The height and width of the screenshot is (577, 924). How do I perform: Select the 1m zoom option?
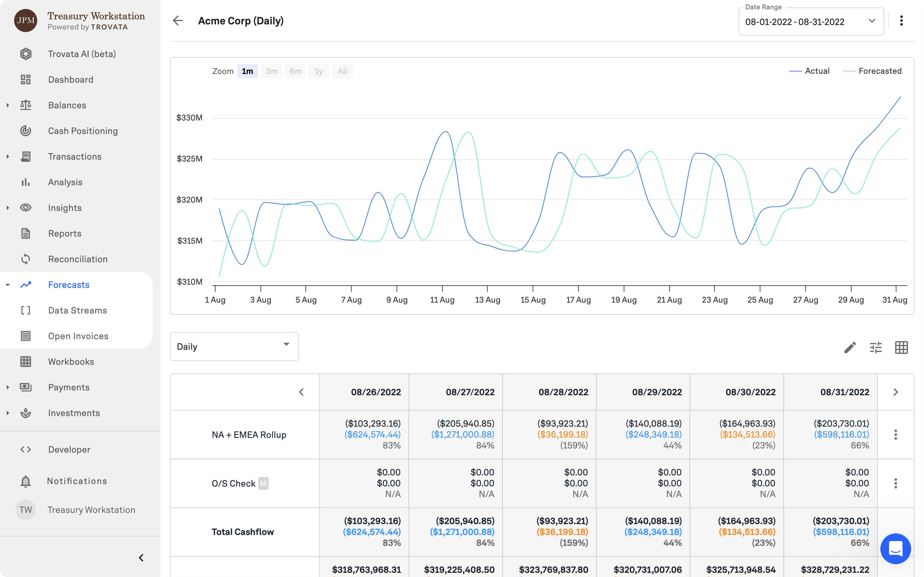coord(247,71)
